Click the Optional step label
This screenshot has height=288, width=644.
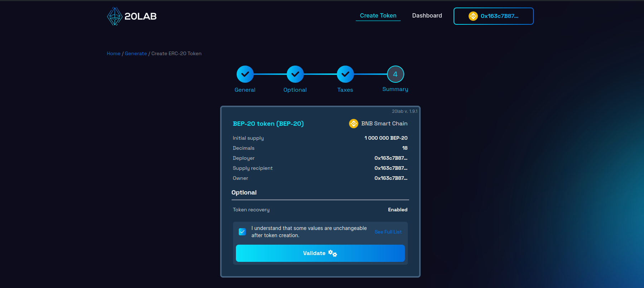click(x=295, y=90)
